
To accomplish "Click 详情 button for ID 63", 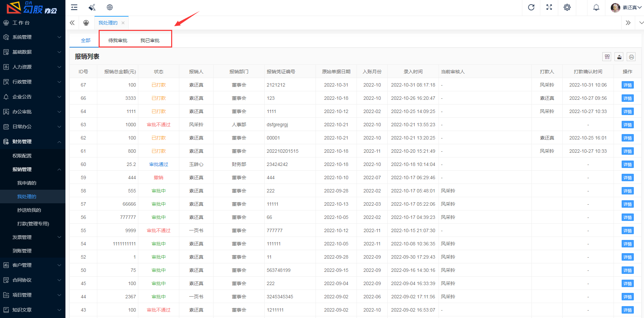I will point(627,125).
